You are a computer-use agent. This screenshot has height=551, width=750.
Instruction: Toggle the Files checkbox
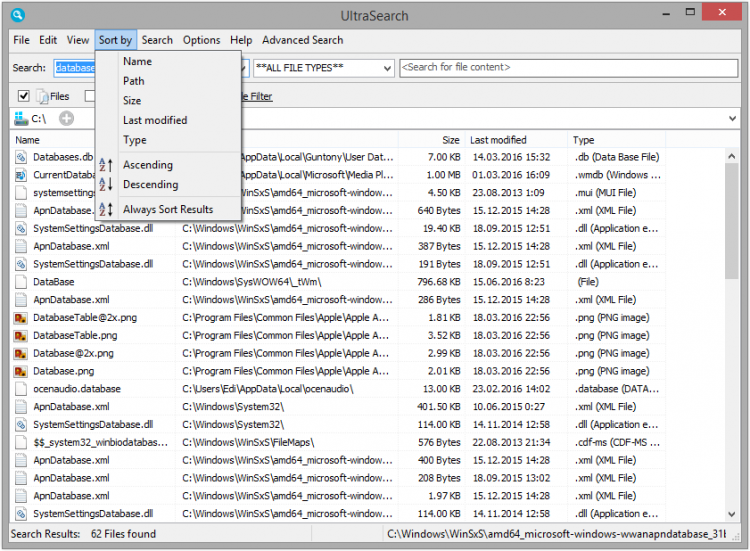[x=23, y=96]
